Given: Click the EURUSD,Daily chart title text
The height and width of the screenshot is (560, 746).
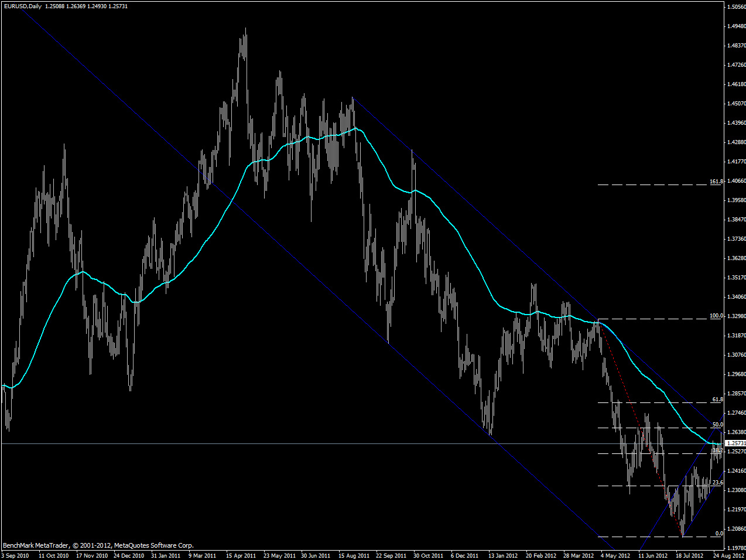Looking at the screenshot, I should tap(22, 6).
